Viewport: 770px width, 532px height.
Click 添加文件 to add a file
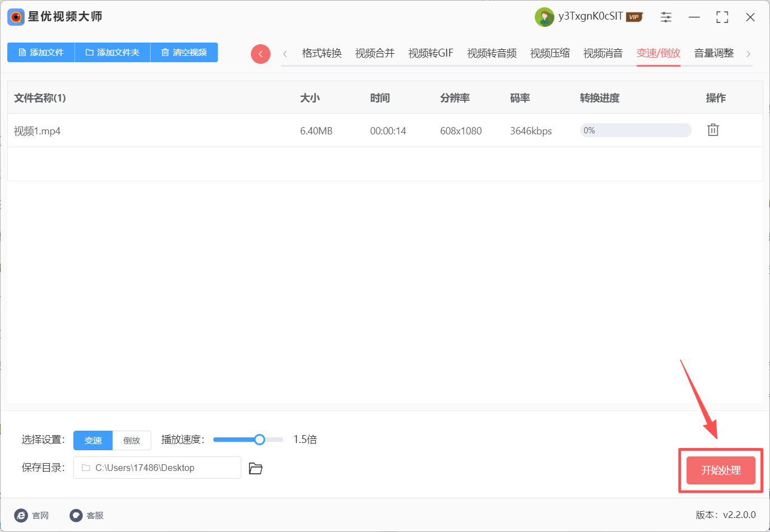41,52
